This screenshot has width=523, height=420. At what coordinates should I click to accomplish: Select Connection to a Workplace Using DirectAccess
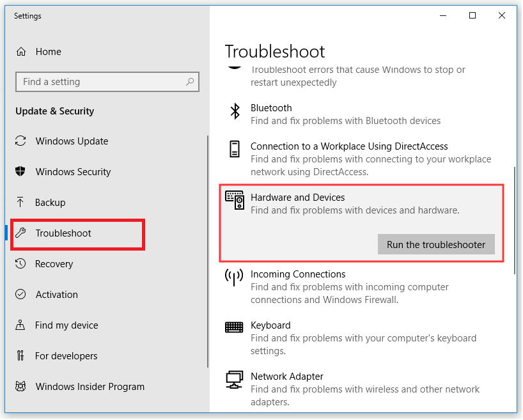click(350, 146)
